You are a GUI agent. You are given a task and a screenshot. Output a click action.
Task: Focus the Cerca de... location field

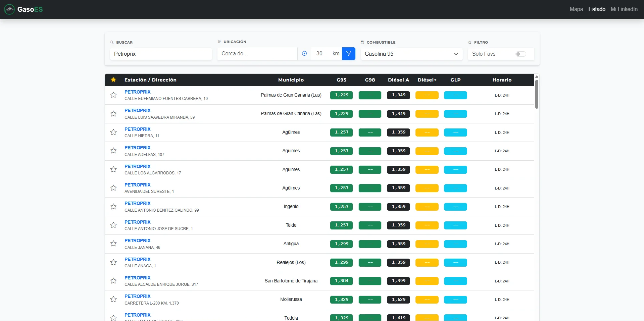point(257,54)
